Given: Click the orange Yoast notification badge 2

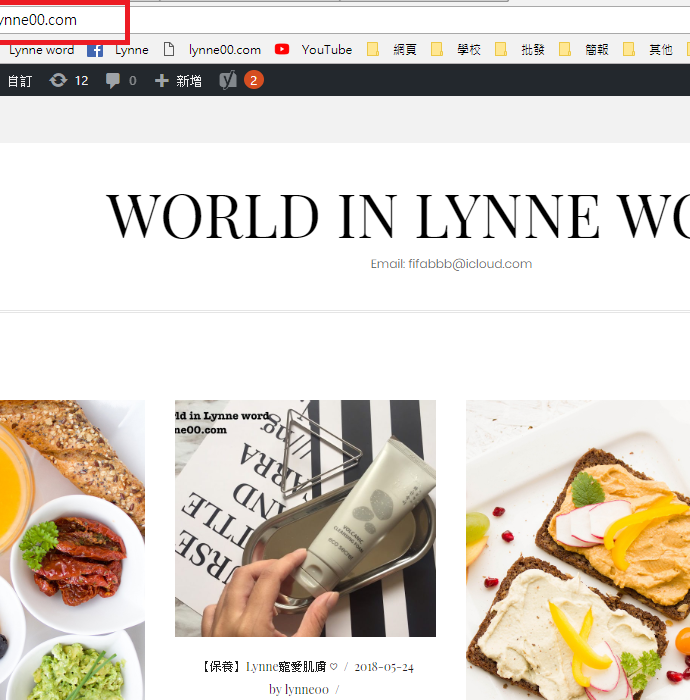Looking at the screenshot, I should [254, 80].
